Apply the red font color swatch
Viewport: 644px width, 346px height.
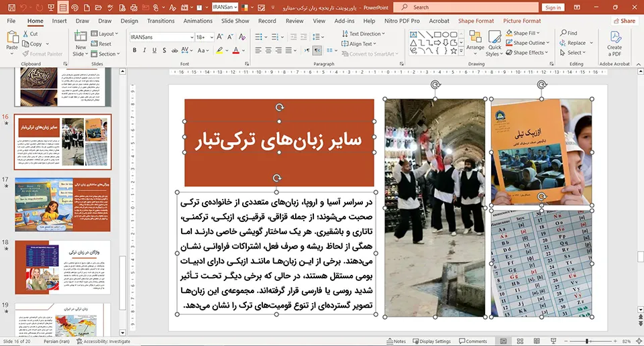pos(235,50)
